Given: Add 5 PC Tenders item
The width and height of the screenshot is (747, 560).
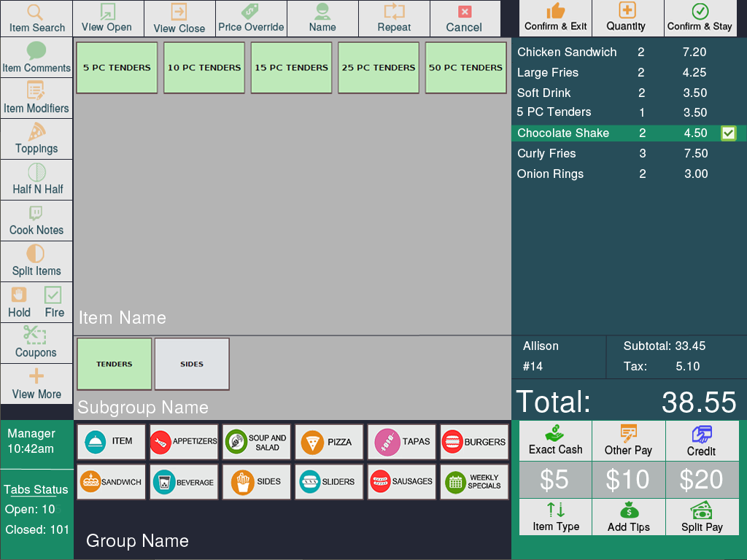Looking at the screenshot, I should click(117, 68).
